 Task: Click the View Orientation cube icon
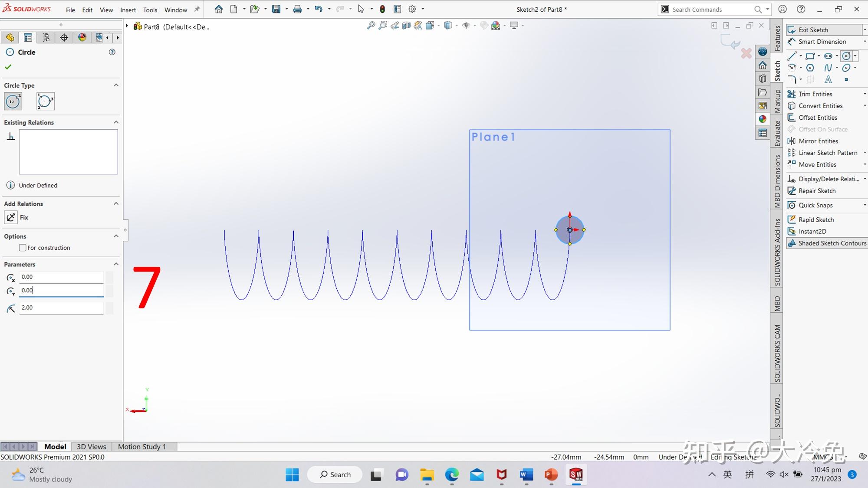pos(430,26)
